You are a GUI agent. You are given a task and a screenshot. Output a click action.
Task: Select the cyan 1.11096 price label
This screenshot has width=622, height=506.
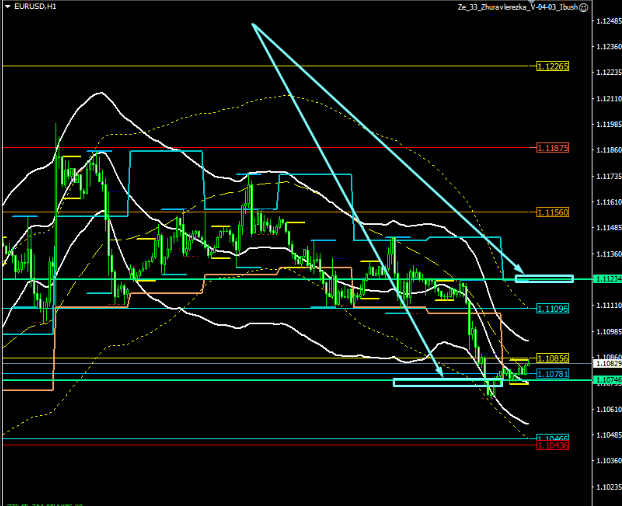click(x=552, y=309)
